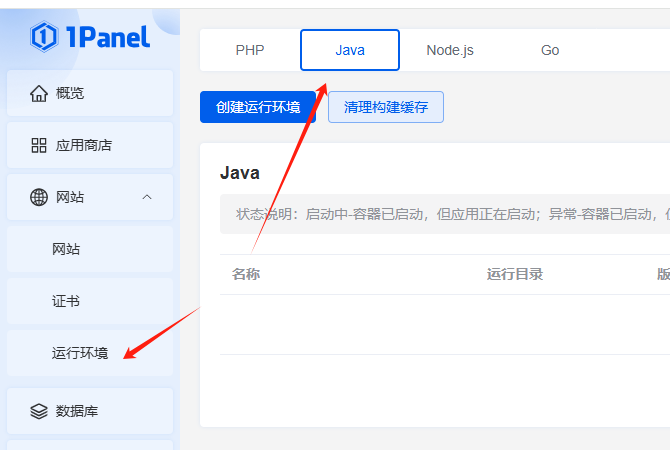Open the Node.js tab
This screenshot has height=450, width=670.
[450, 50]
